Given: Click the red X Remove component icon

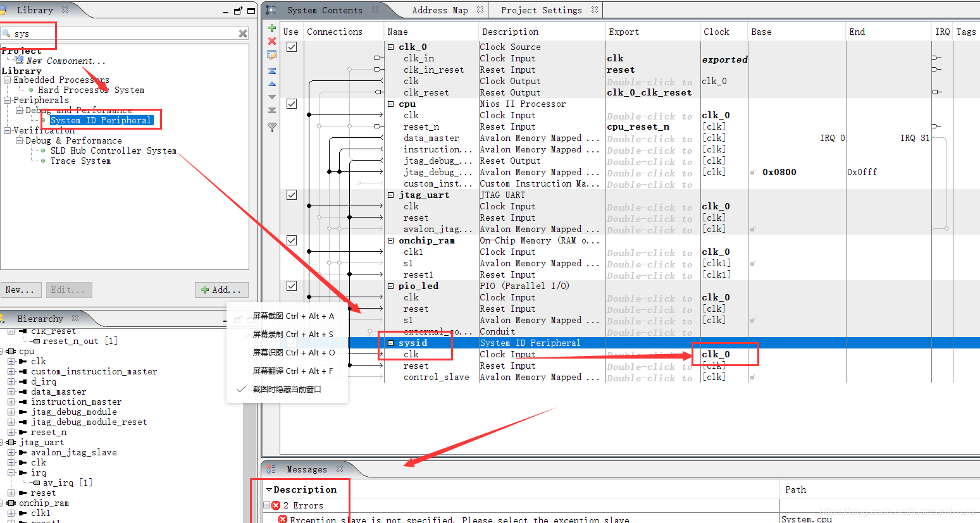Looking at the screenshot, I should tap(272, 41).
